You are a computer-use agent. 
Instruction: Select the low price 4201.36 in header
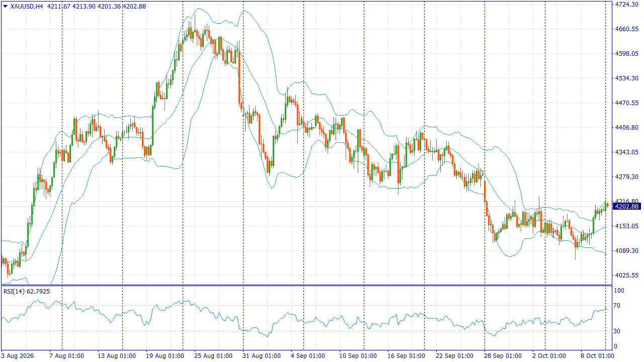pyautogui.click(x=109, y=7)
